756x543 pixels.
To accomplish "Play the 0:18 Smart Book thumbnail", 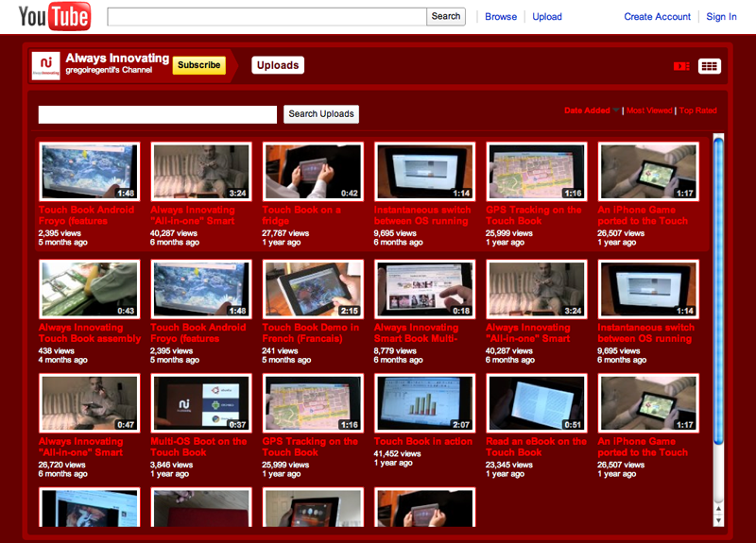I will pos(424,289).
